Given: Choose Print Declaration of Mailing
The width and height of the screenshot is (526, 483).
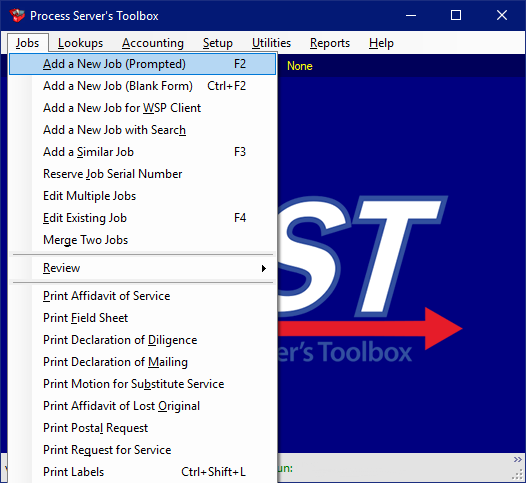Looking at the screenshot, I should coord(143,362).
